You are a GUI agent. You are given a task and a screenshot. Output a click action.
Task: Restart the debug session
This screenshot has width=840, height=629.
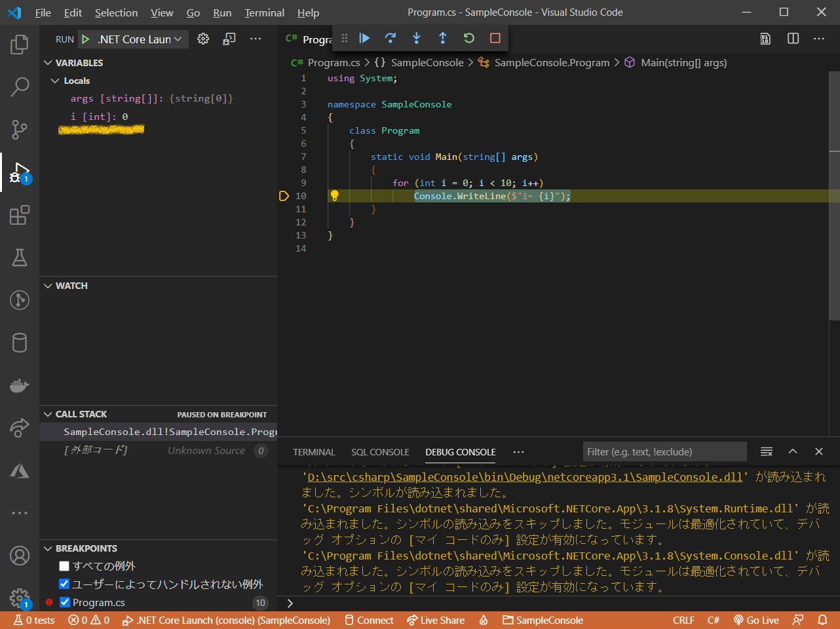469,38
